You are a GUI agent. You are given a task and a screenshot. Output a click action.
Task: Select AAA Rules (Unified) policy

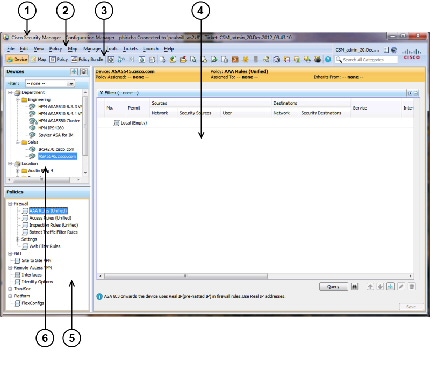click(x=48, y=211)
